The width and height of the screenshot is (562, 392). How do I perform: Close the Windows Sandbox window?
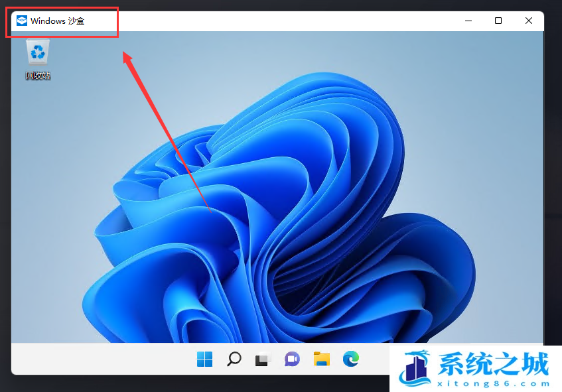pos(529,21)
